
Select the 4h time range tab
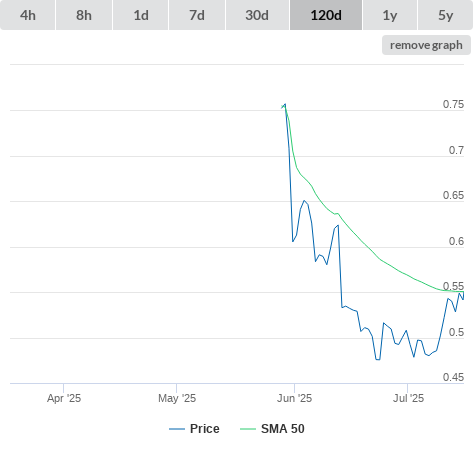click(28, 15)
